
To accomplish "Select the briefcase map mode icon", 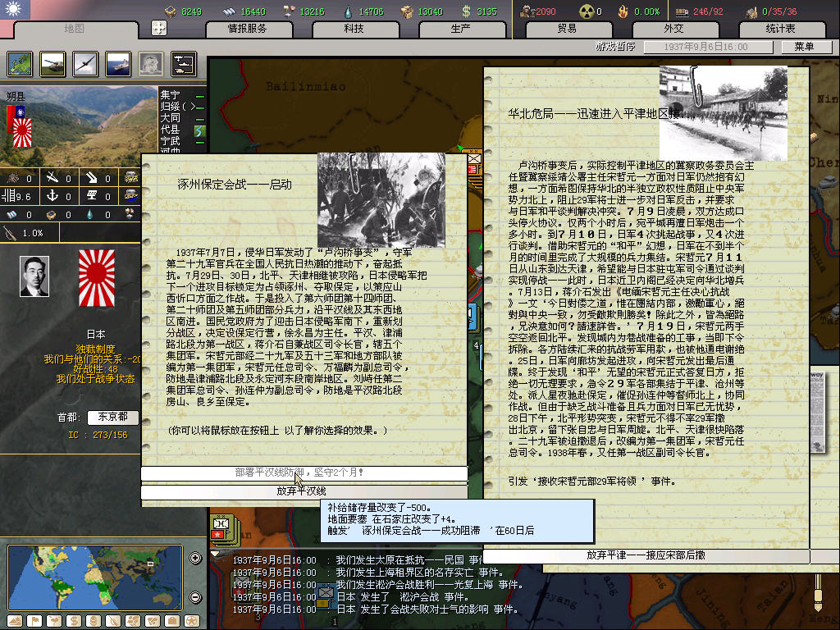I will click(x=172, y=621).
